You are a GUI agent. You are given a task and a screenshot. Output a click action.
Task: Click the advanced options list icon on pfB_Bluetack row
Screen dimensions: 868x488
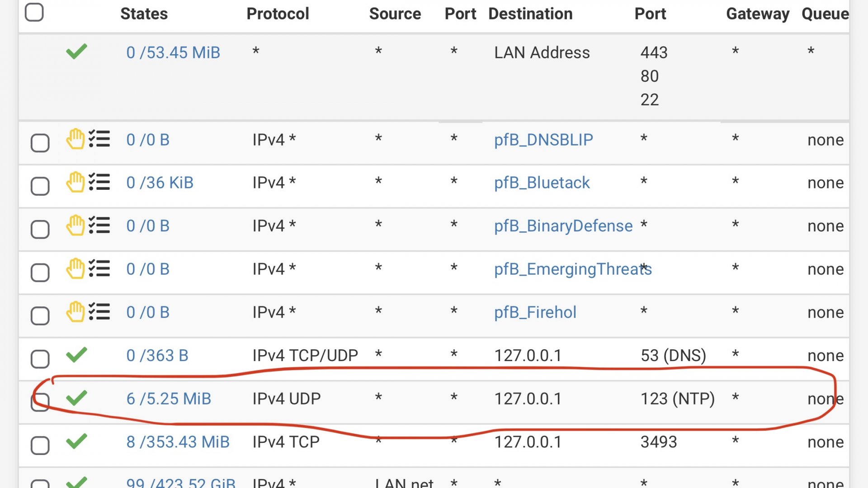(99, 182)
